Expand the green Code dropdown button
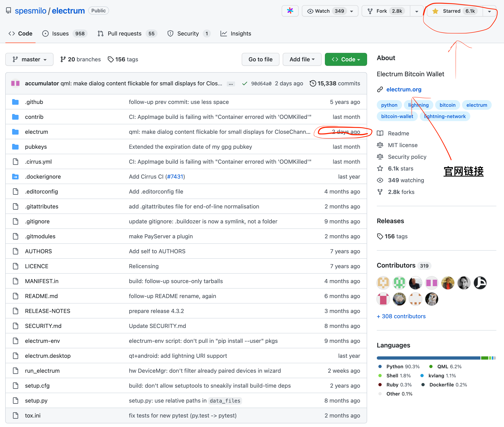 pos(346,60)
